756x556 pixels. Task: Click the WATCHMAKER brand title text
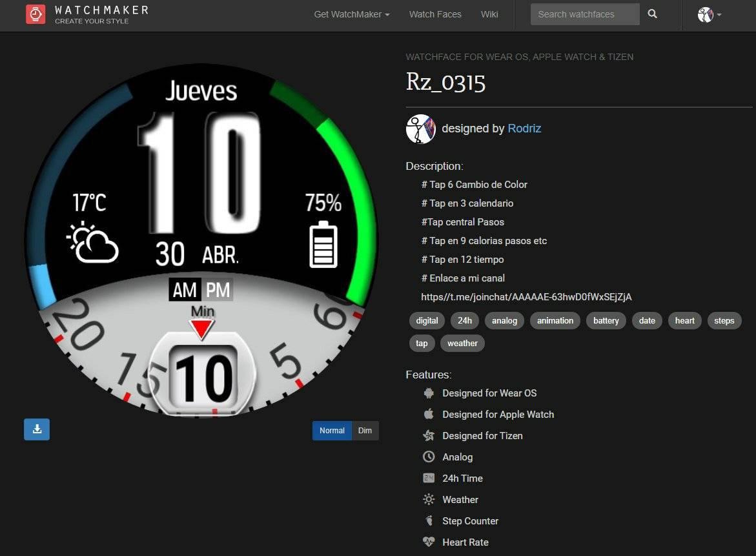pos(102,10)
